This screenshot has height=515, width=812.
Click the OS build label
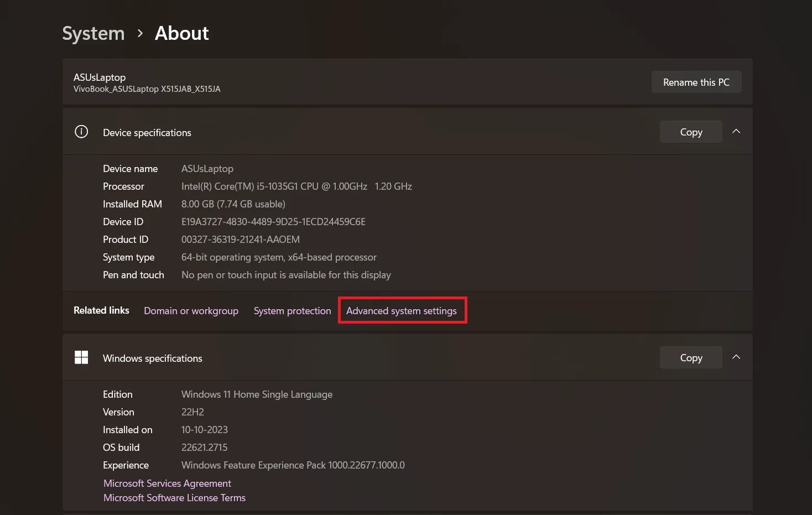pos(121,448)
